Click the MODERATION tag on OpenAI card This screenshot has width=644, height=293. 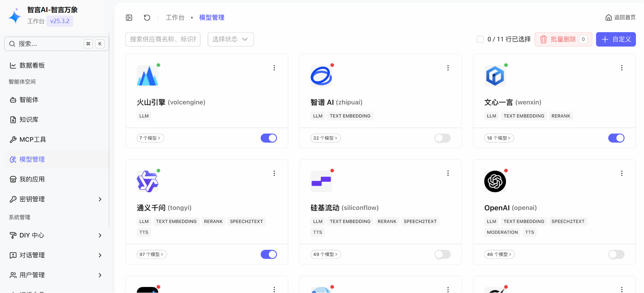[x=502, y=232]
